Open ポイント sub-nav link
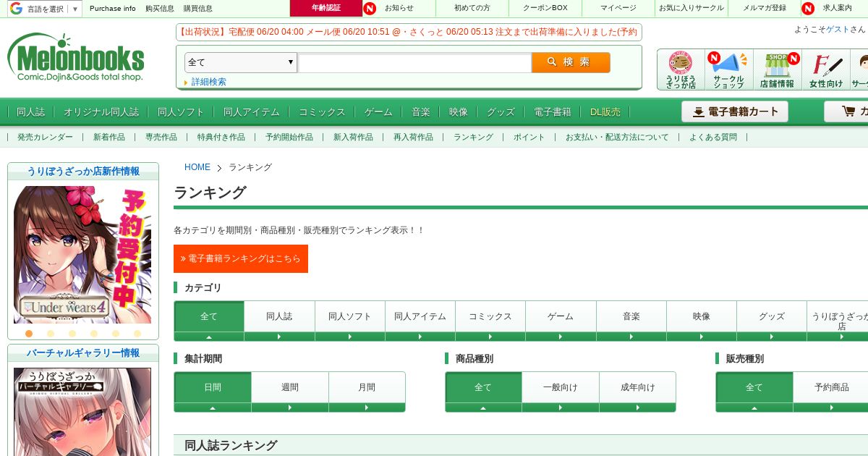The image size is (868, 456). coord(529,137)
